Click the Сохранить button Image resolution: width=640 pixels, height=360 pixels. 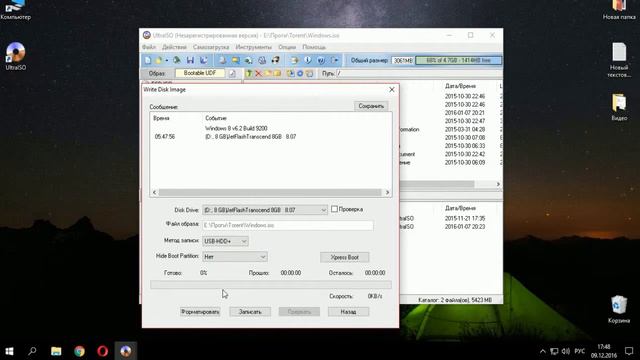coord(371,106)
